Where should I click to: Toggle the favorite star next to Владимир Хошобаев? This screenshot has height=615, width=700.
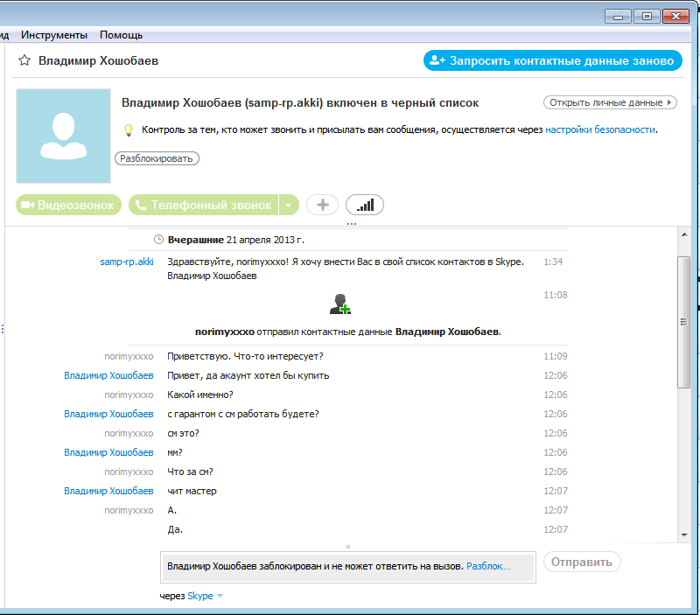click(24, 60)
